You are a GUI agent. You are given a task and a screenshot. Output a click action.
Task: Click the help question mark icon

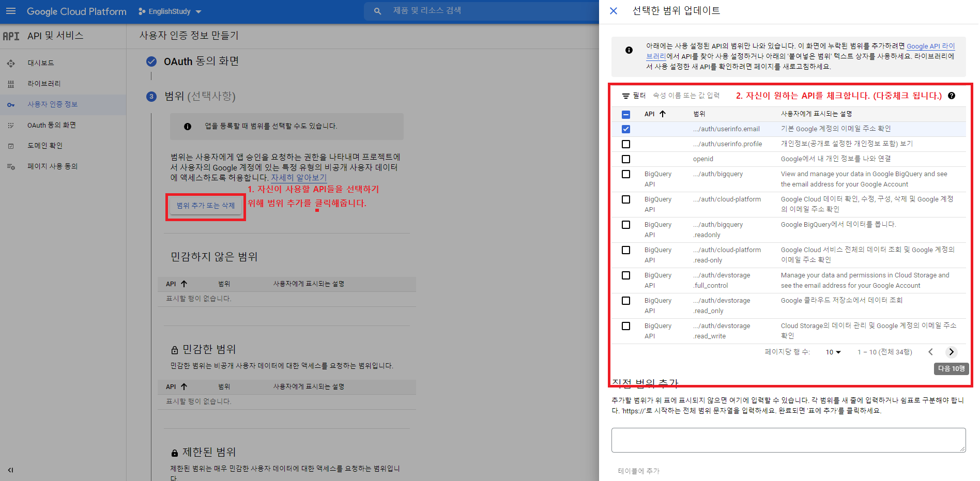click(952, 96)
